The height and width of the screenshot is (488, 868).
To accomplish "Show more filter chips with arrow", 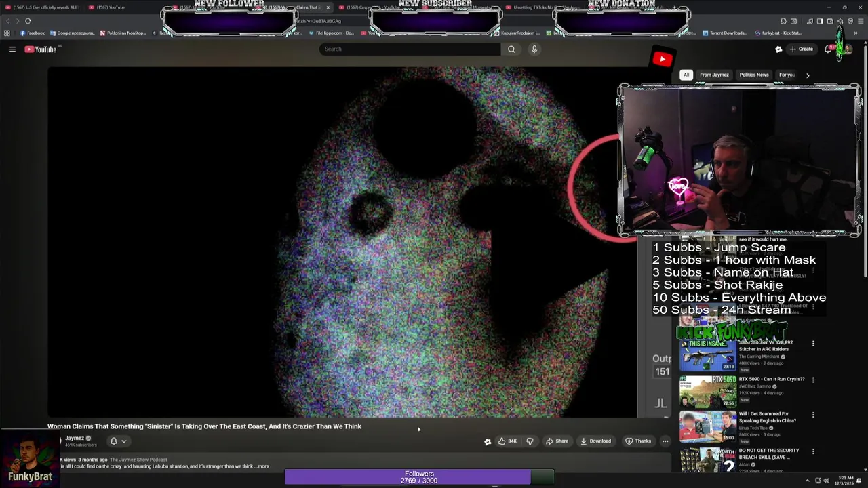I will click(x=807, y=75).
